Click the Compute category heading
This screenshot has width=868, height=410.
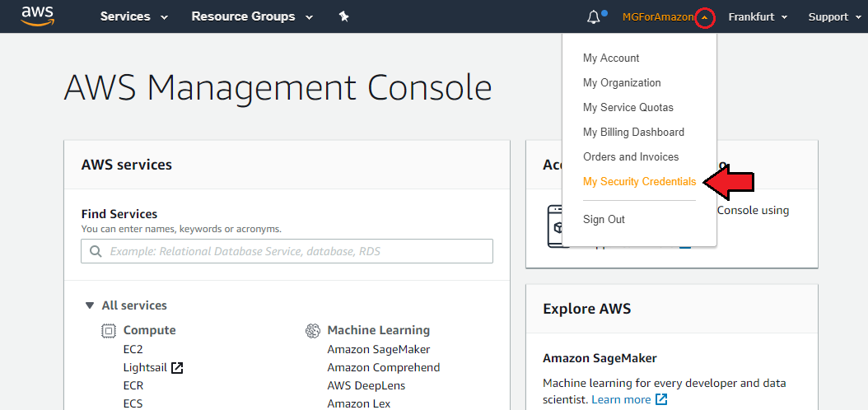point(149,330)
